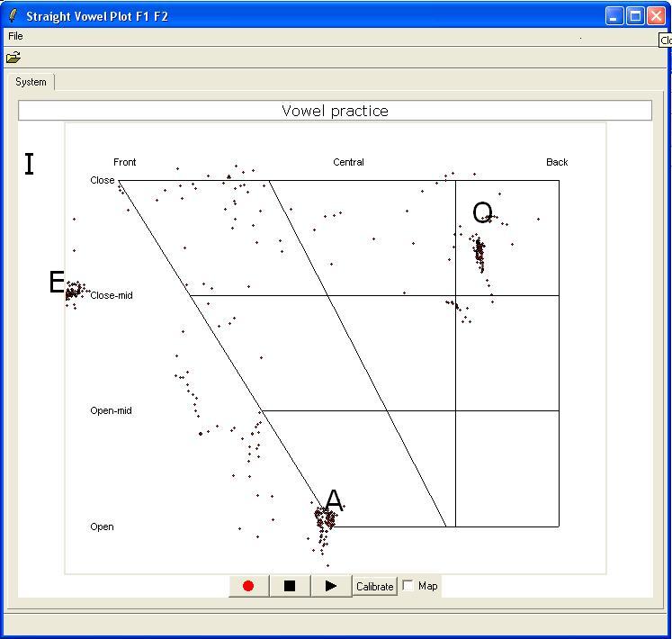The image size is (672, 639).
Task: Click the Calibrate button
Action: pos(374,586)
